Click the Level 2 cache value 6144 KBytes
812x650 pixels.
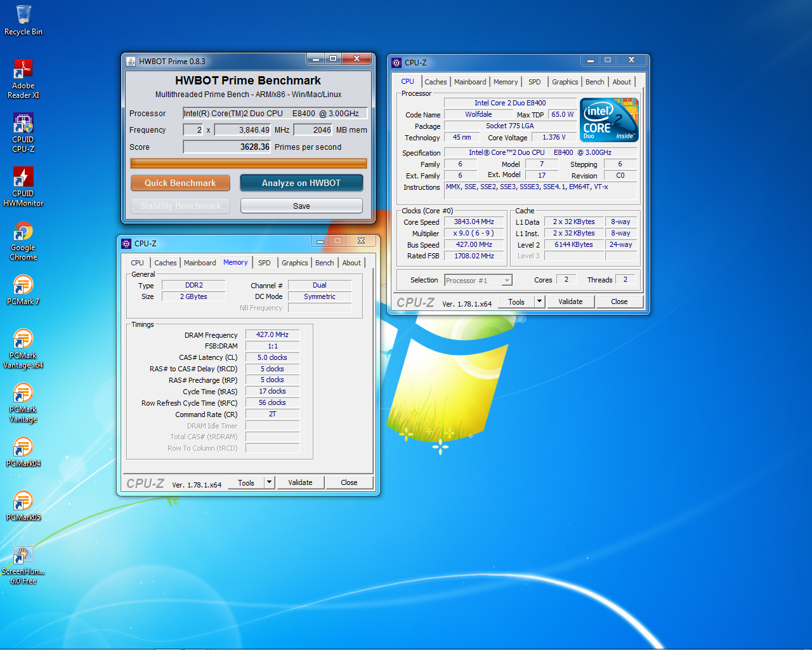tap(573, 244)
